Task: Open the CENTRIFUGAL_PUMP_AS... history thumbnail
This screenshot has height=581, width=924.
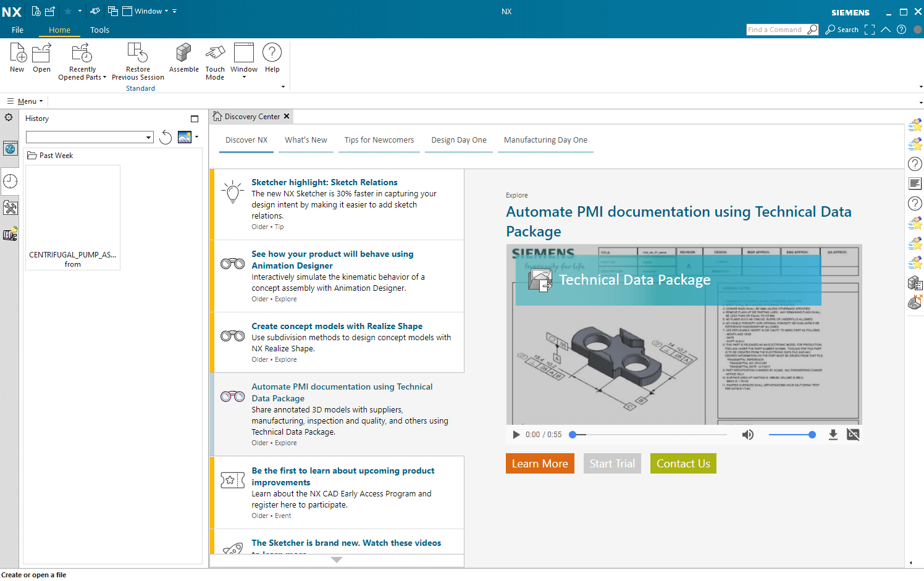Action: pos(73,217)
